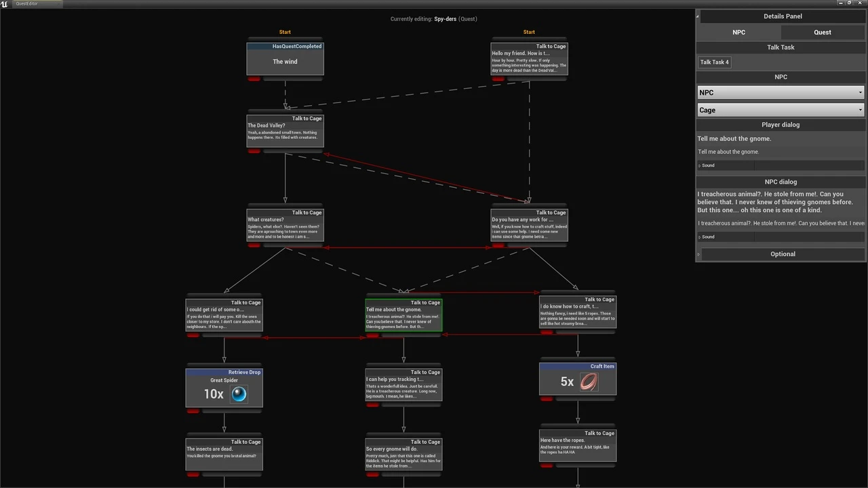Expand Sound section under NPC dialog
868x488 pixels.
(700, 237)
